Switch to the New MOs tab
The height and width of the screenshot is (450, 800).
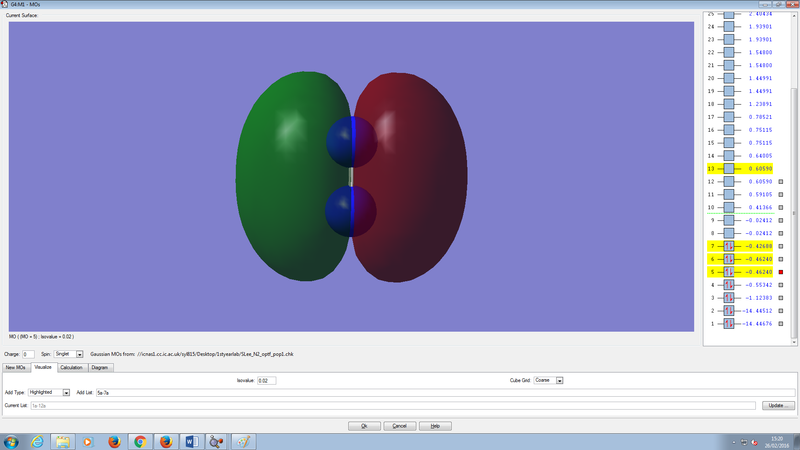click(x=17, y=367)
